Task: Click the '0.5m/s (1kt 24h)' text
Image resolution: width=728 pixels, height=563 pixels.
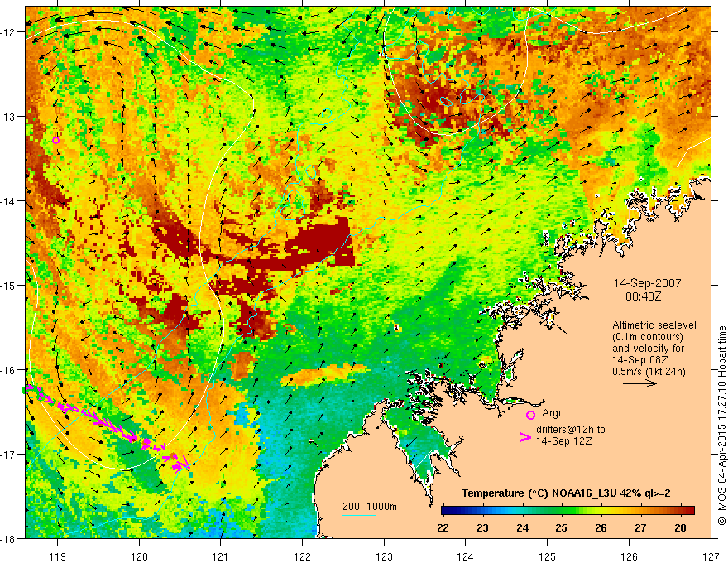Action: point(649,371)
